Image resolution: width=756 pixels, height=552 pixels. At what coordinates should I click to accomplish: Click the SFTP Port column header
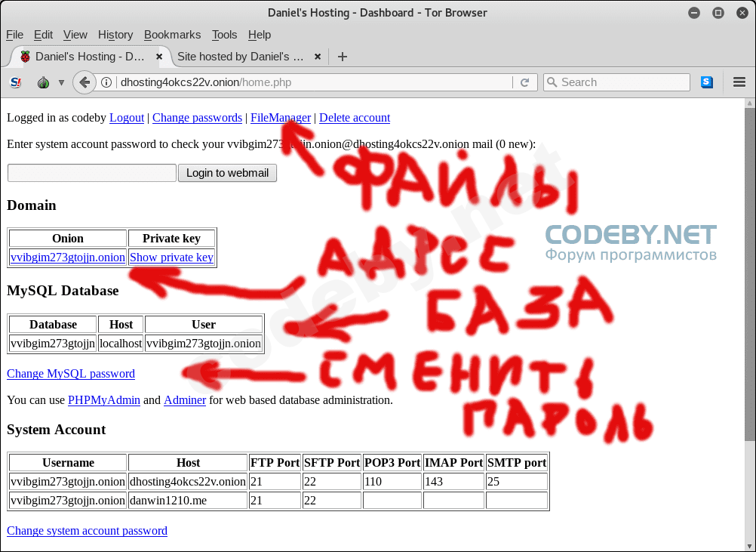[x=332, y=463]
